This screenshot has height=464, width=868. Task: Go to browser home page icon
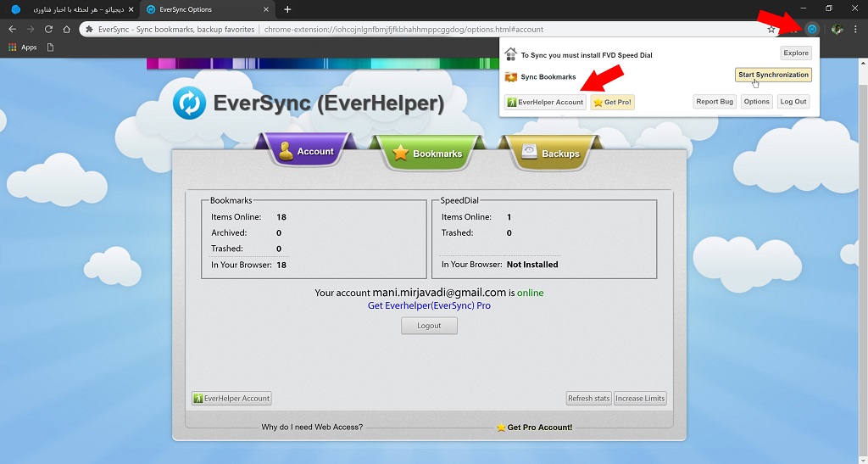pyautogui.click(x=66, y=30)
